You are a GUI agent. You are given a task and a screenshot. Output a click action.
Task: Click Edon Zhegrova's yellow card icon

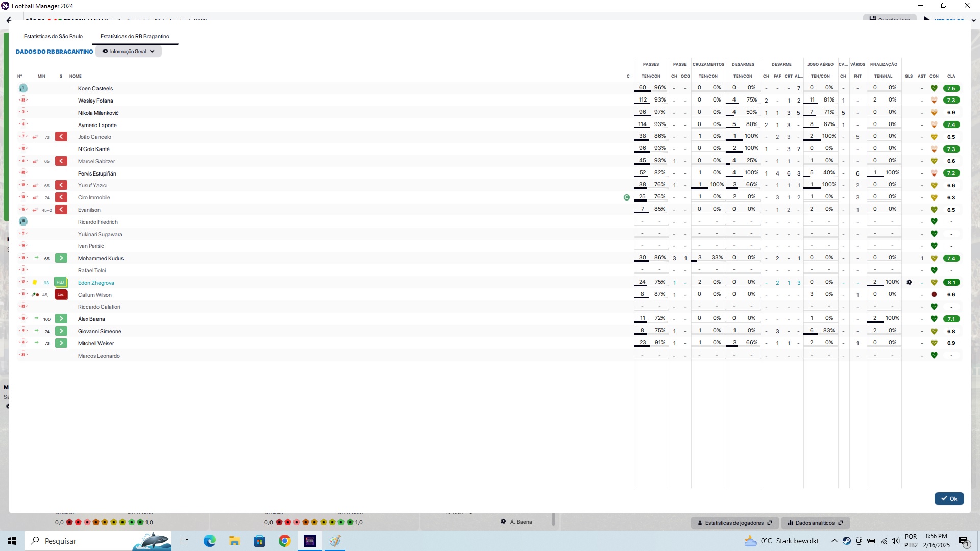35,283
